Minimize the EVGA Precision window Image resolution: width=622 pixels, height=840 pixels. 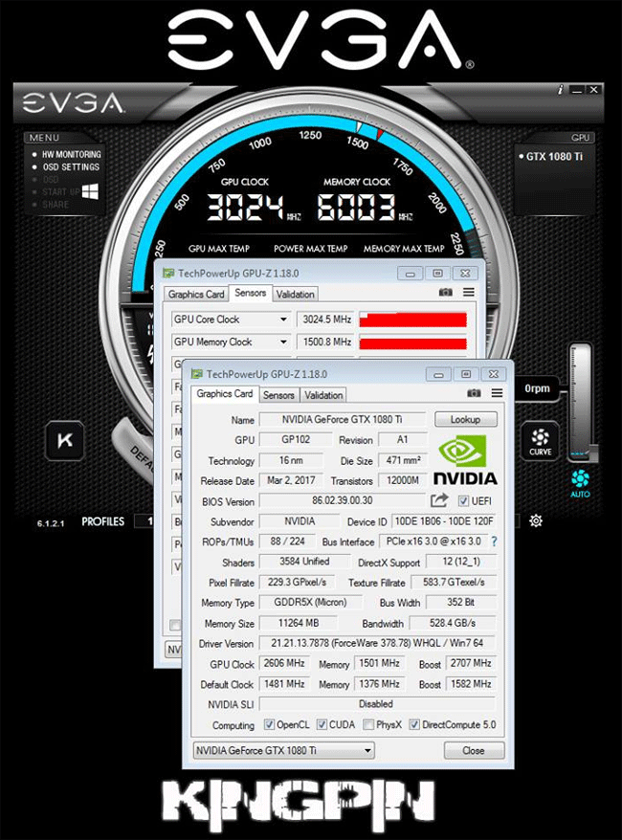coord(576,90)
